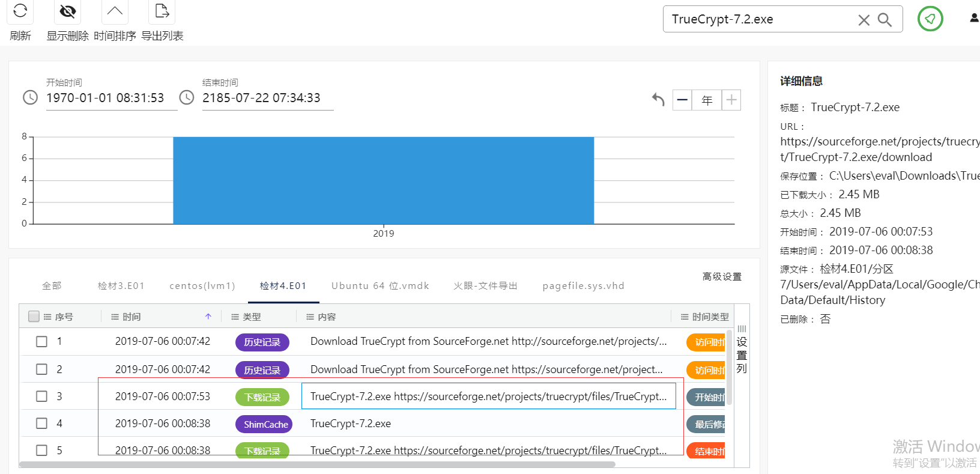Click the minus button for time scale
The width and height of the screenshot is (980, 474).
click(682, 100)
